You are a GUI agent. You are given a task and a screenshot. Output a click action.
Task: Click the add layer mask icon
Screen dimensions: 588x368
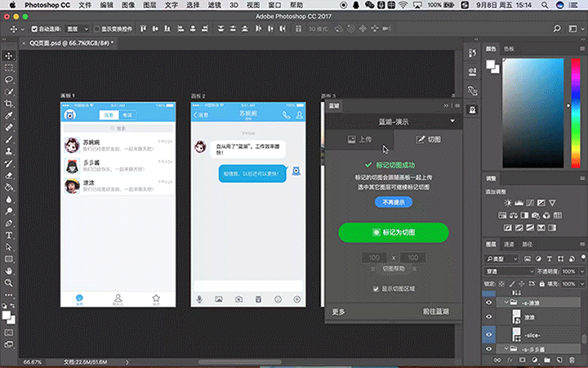click(x=522, y=360)
